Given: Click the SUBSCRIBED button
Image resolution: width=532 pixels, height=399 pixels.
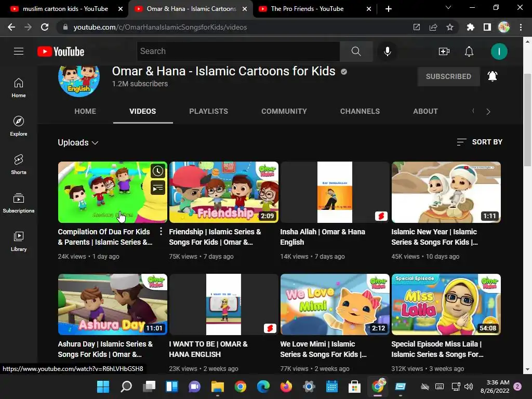Looking at the screenshot, I should coord(448,76).
